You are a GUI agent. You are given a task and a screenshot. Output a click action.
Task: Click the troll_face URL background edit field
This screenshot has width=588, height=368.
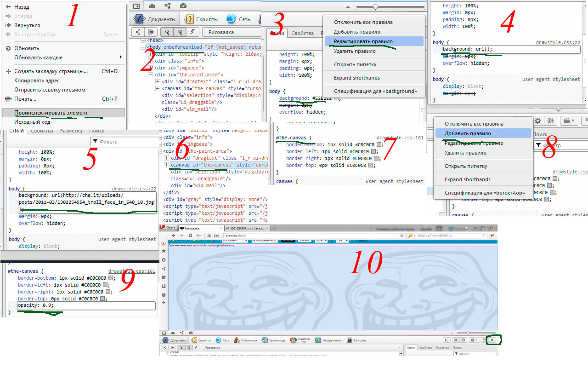87,202
